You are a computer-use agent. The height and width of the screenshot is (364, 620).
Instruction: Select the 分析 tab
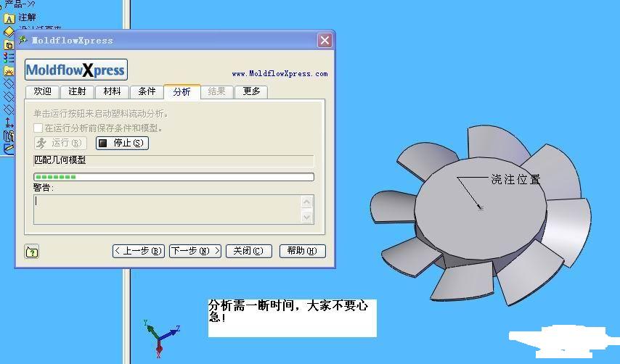tap(182, 91)
